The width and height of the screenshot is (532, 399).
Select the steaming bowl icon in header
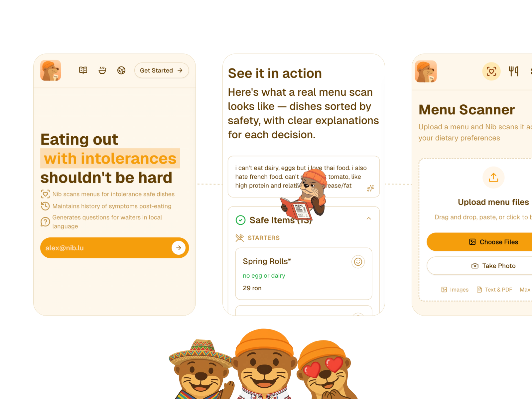tap(102, 70)
